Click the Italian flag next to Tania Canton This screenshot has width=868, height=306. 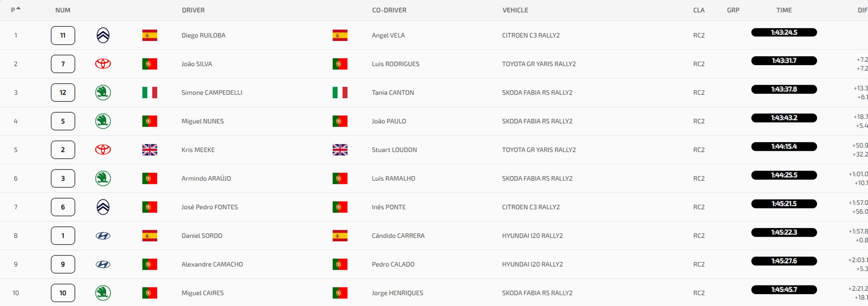340,93
